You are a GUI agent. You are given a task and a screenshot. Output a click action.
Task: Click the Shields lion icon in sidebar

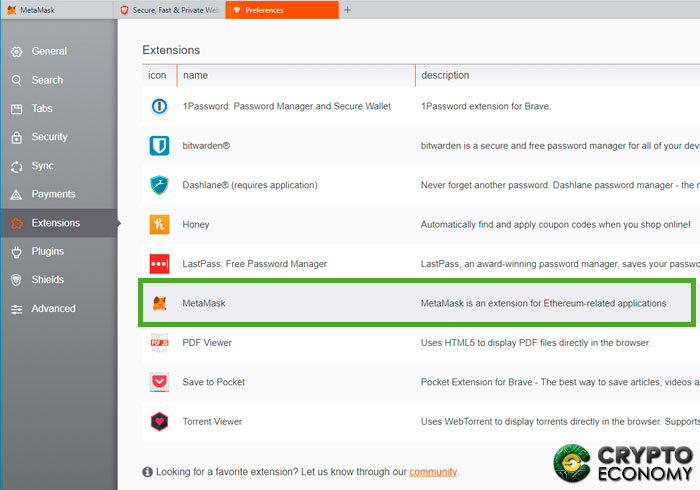17,280
